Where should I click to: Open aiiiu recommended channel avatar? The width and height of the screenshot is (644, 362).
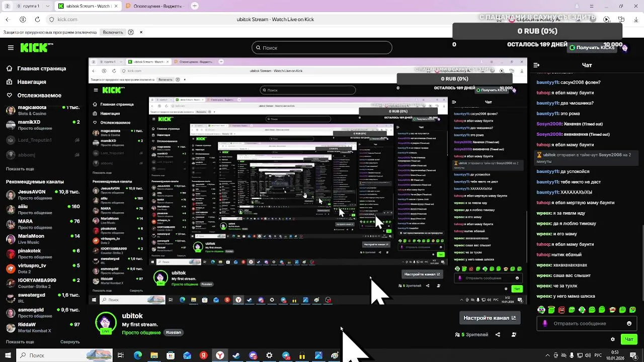[11, 210]
